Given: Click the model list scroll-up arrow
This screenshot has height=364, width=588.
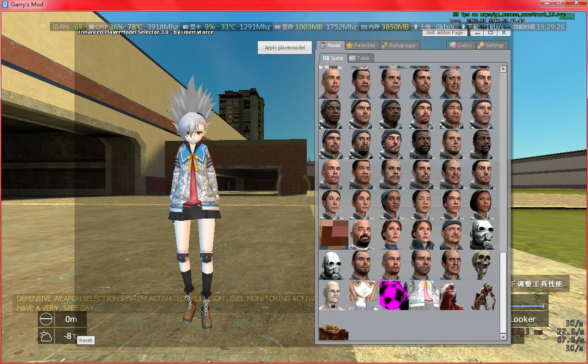Looking at the screenshot, I should point(503,69).
